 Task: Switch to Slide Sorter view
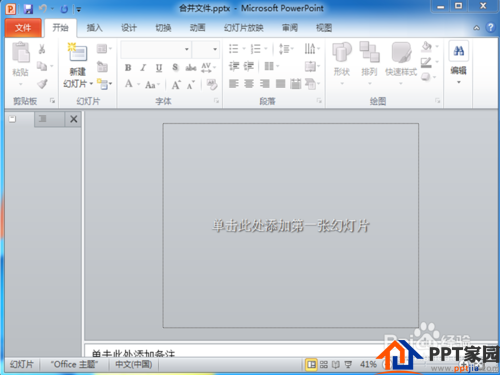(324, 364)
